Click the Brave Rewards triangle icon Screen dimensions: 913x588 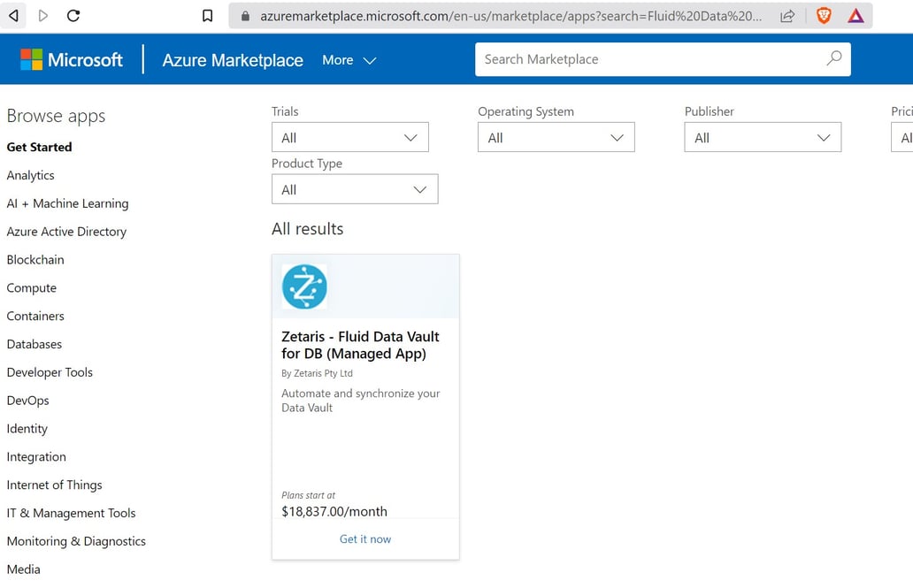[855, 15]
